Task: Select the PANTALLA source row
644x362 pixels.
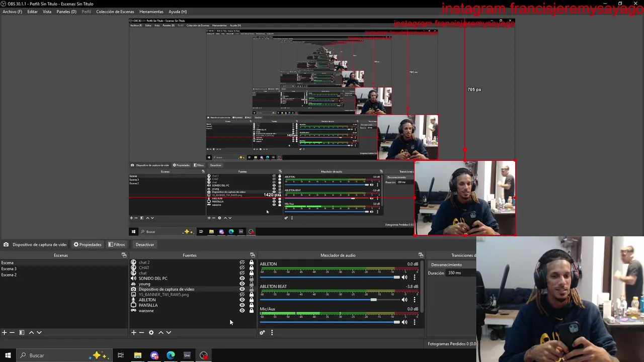Action: click(193, 305)
